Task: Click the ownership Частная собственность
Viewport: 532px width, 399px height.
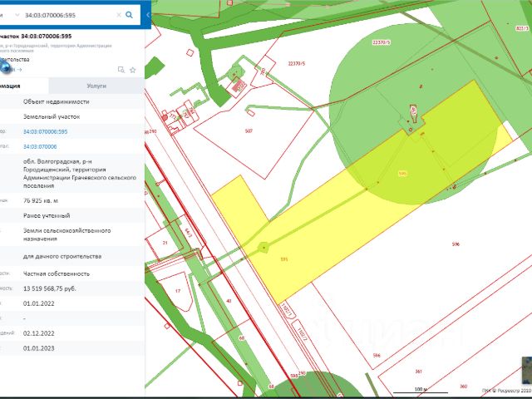Action: pyautogui.click(x=57, y=273)
